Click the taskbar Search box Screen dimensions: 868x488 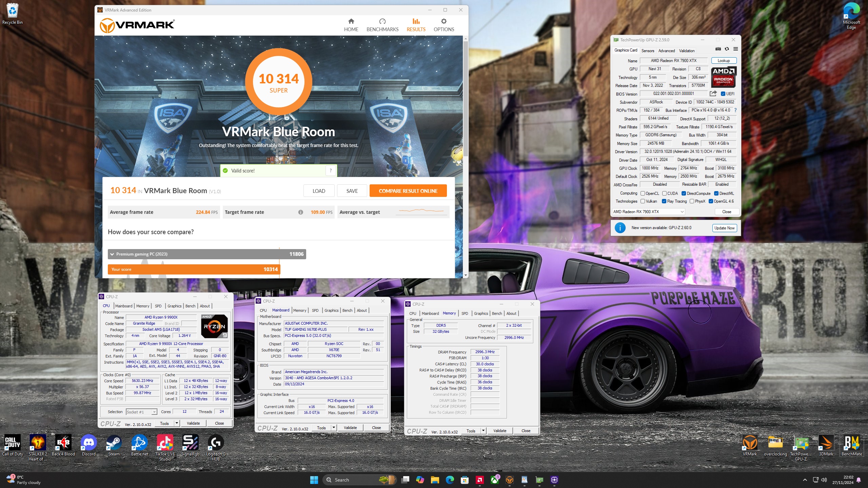(x=359, y=480)
